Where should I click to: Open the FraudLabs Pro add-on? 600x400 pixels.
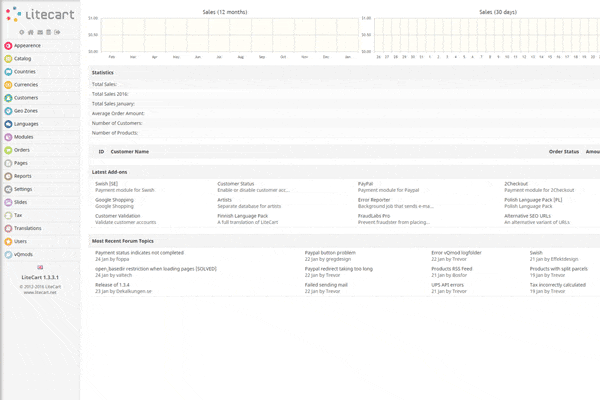374,216
